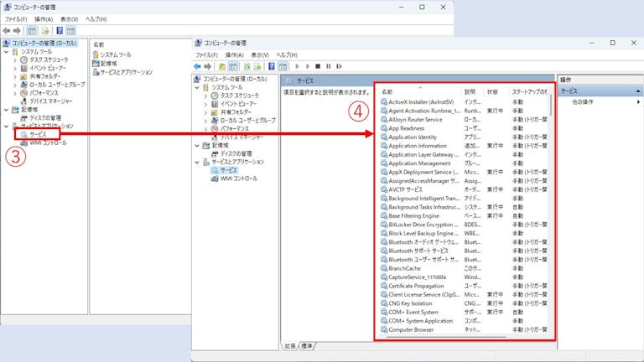Expand ローカル ユーザーとグループ in the front window tree

205,121
